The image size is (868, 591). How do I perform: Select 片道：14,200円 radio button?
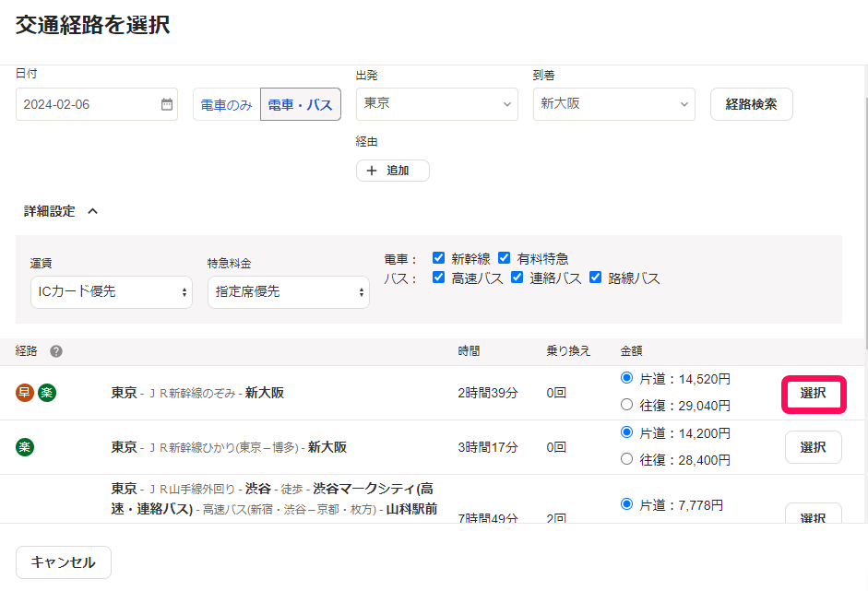coord(626,432)
